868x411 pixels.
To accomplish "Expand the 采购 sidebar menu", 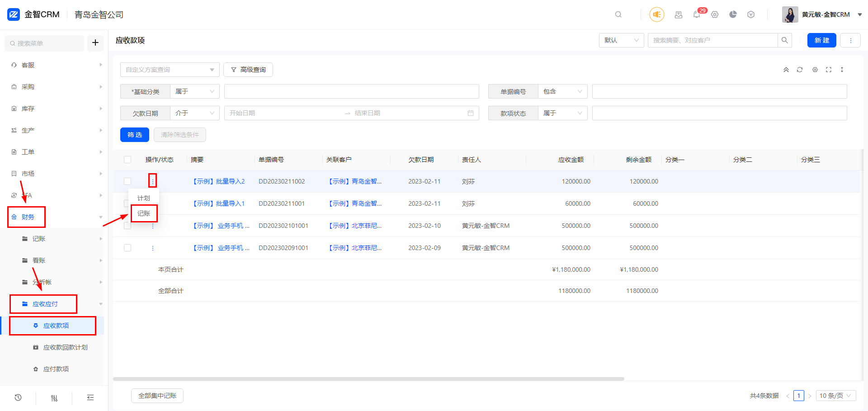I will click(54, 87).
